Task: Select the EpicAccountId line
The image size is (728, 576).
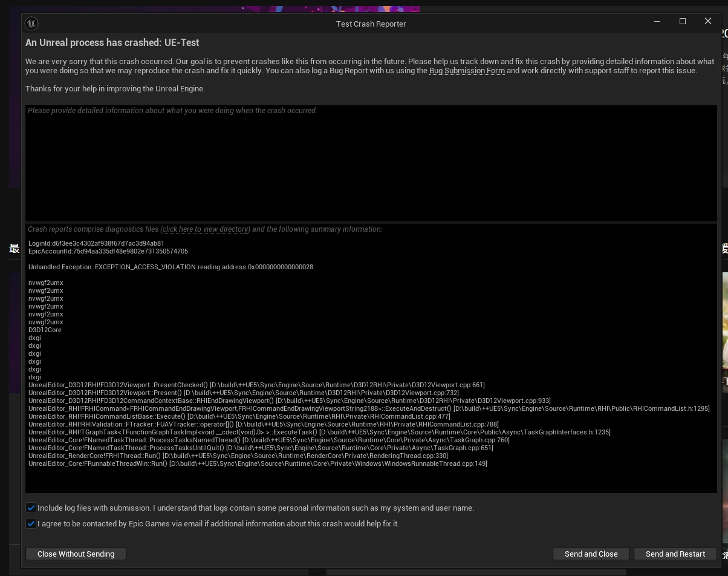Action: (108, 251)
